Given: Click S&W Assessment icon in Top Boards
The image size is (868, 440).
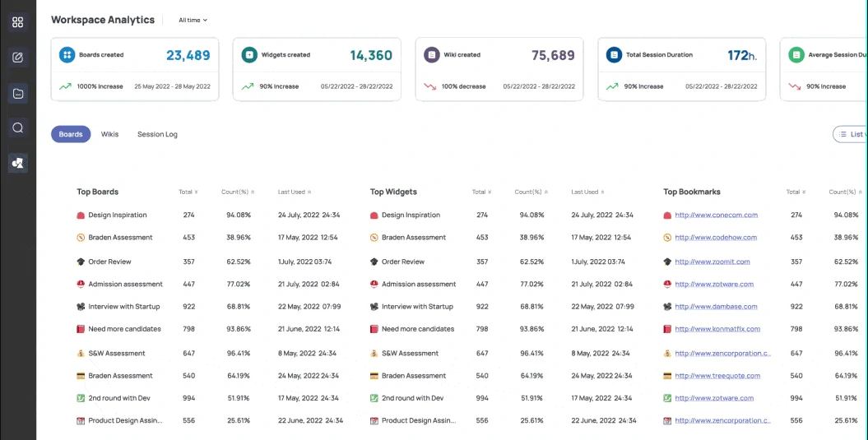Looking at the screenshot, I should [81, 353].
